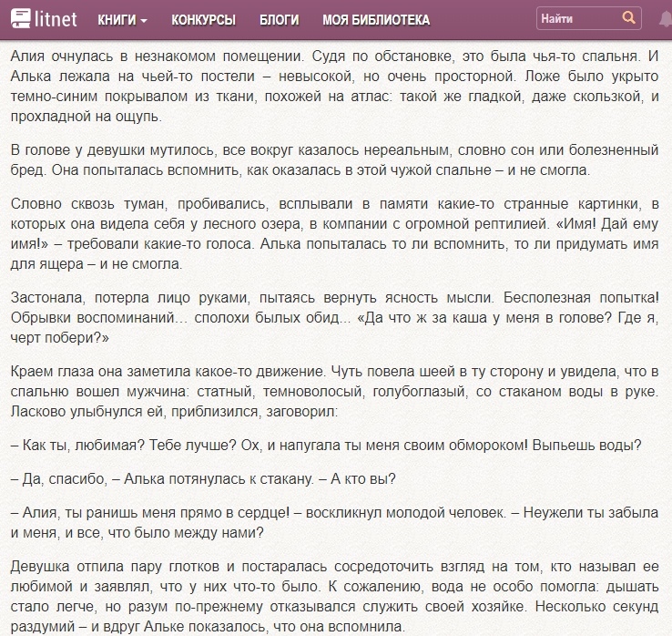Click the line 'Да, спасибо, – Алька потянулась'
The width and height of the screenshot is (672, 636).
click(x=203, y=479)
